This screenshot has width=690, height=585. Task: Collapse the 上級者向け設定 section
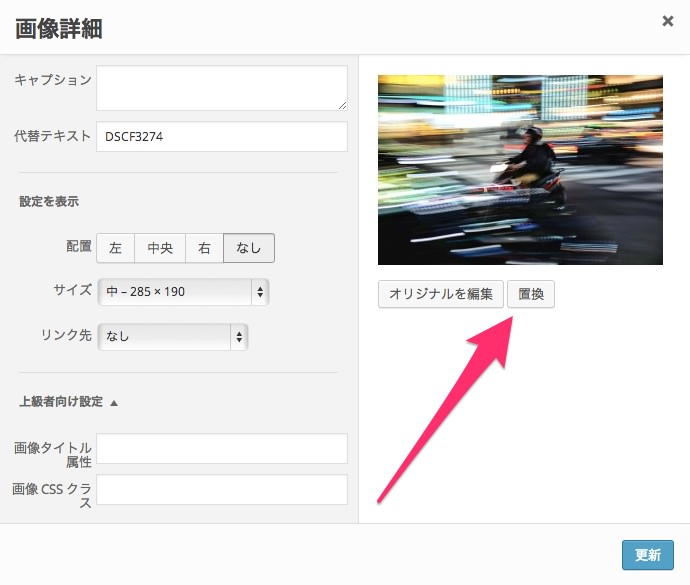(68, 402)
